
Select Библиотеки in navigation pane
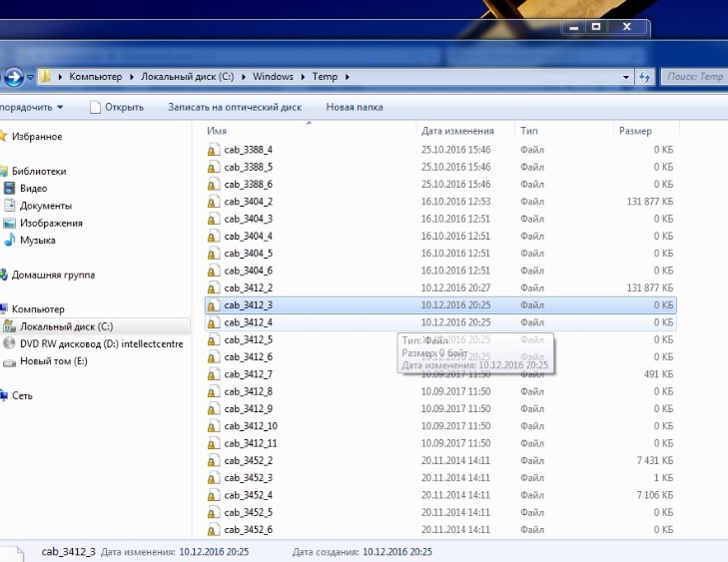[x=39, y=172]
